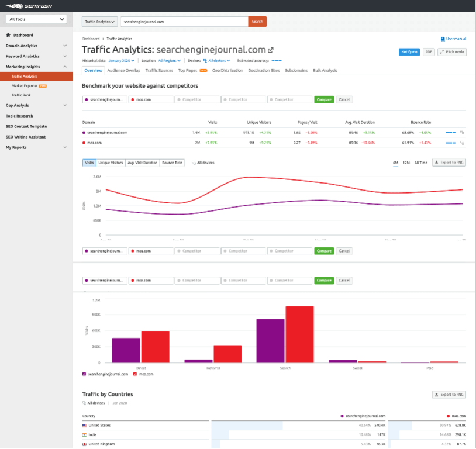Click the Semrush logo in the header
Viewport: 476px width, 449px height.
pos(29,6)
